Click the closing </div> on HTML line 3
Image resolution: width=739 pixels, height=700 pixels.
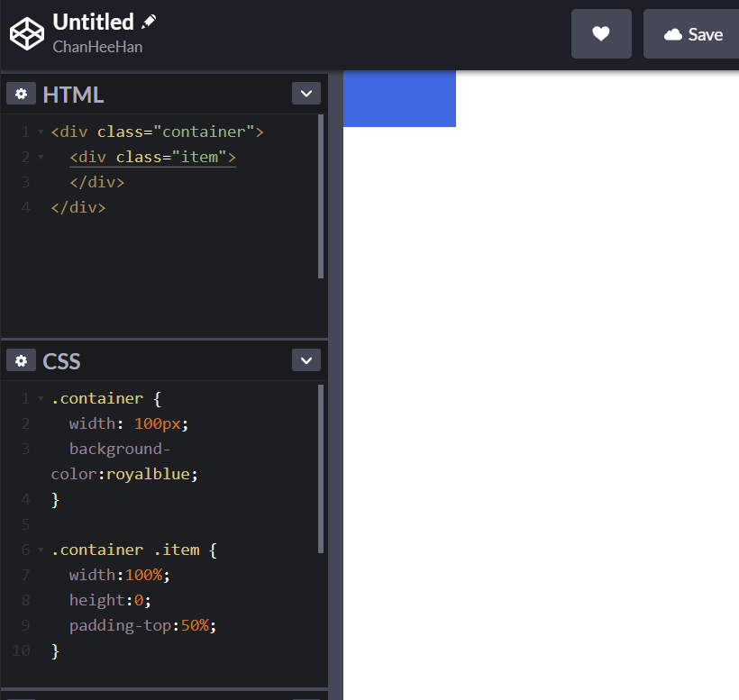97,182
